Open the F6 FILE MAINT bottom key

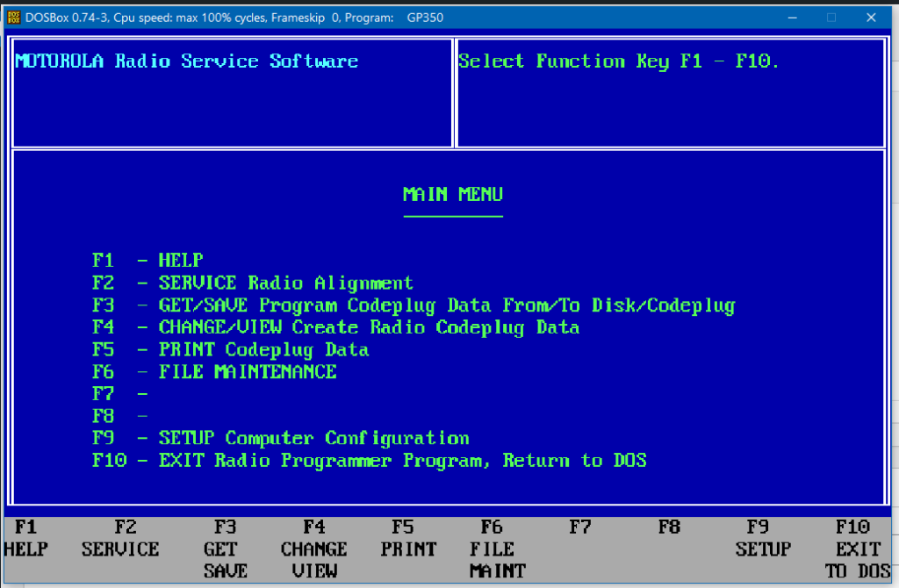497,549
